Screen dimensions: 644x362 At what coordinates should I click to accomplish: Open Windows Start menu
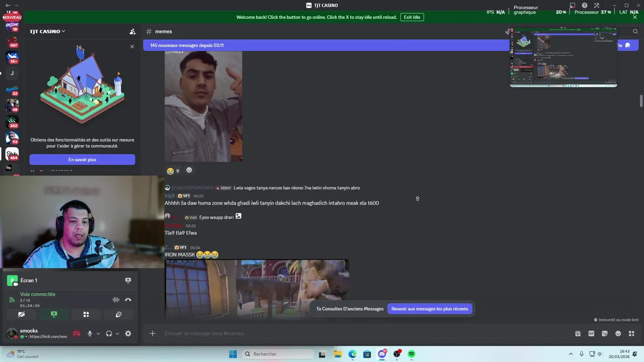coord(232,354)
